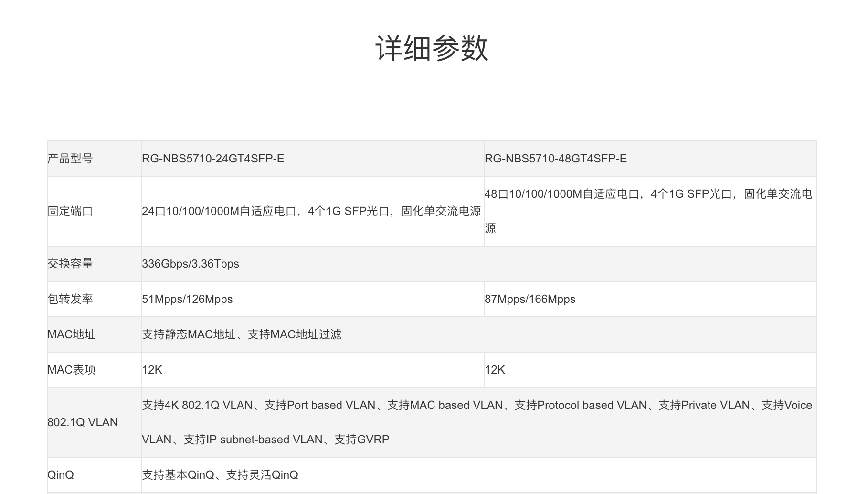Click the 48口10/100/1000M port description
This screenshot has height=494, width=868.
(648, 211)
